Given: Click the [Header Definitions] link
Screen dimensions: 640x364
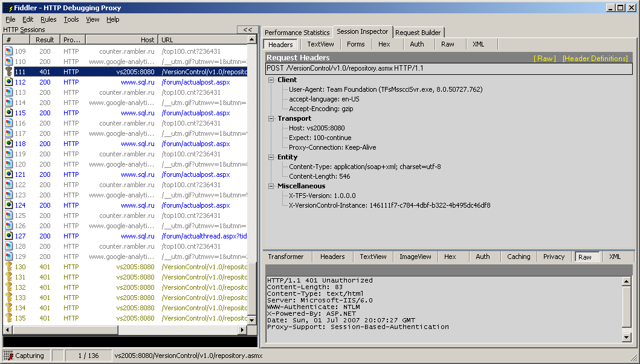Looking at the screenshot, I should point(595,59).
